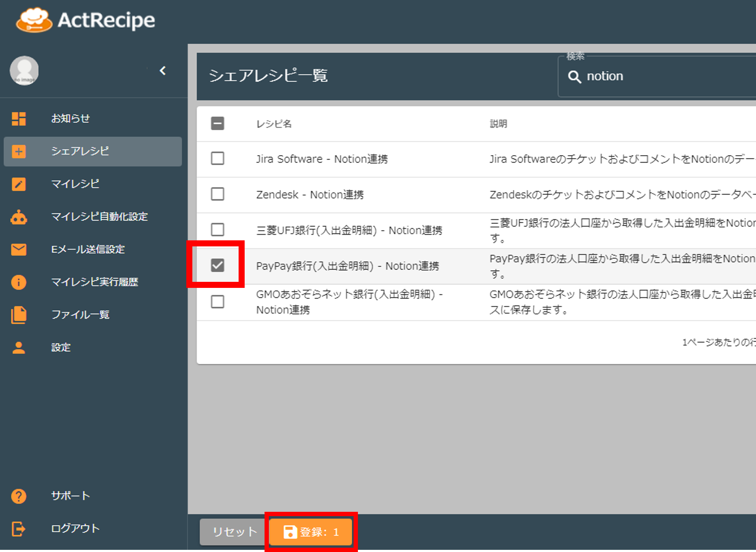Open マイレシピ実行履歴 menu item
Screen dimensions: 756x552
point(93,282)
